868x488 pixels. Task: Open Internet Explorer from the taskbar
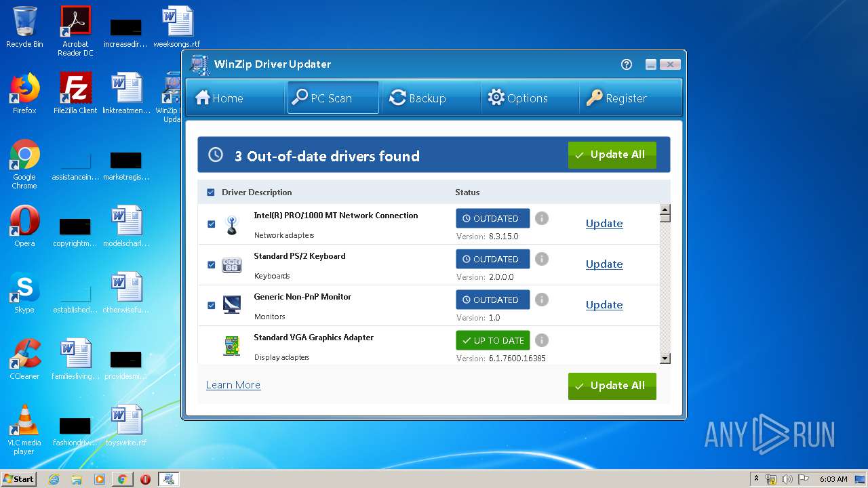point(54,479)
